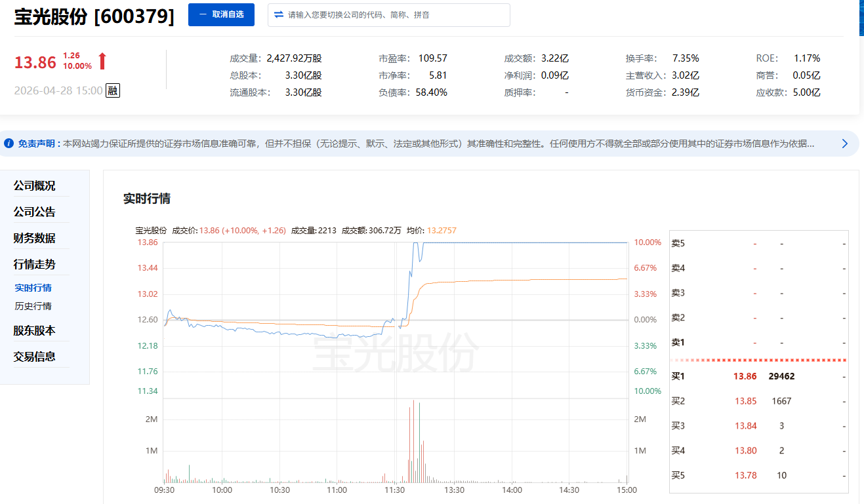Viewport: 864px width, 504px height.
Task: Click the blue info icon beside 免责声明
Action: (x=9, y=143)
